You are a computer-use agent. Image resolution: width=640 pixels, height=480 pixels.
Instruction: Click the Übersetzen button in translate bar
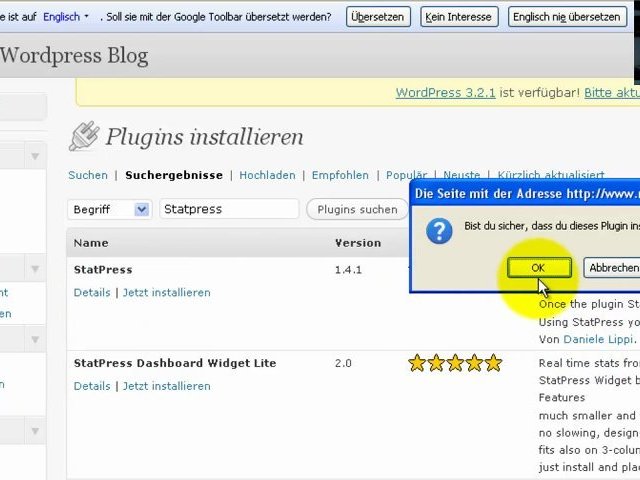pos(378,17)
